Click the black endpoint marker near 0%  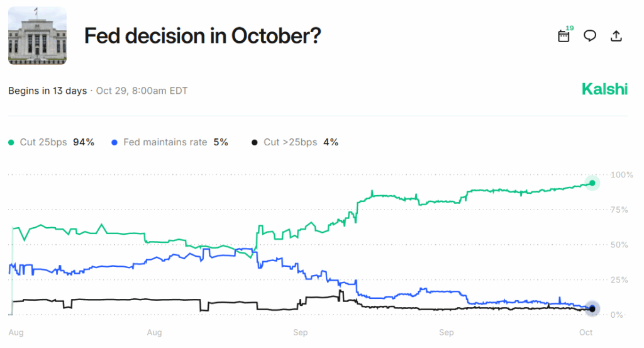[592, 308]
